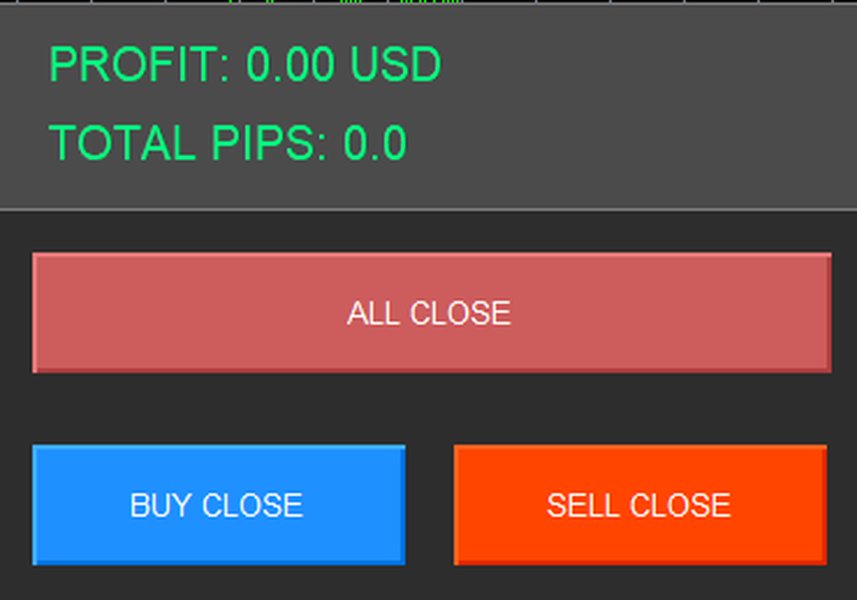Screen dimensions: 857x600
Task: Click the gap between BUY CLOSE and SELL CLOSE
Action: click(429, 505)
